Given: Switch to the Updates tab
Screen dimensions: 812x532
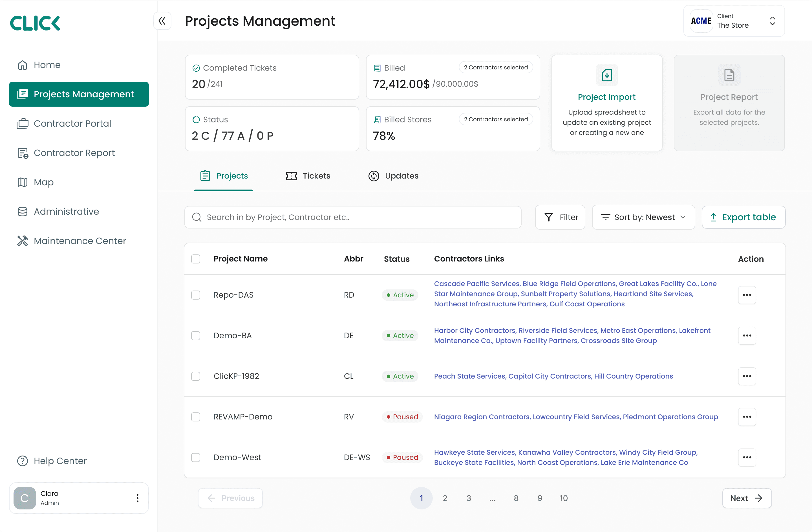Looking at the screenshot, I should (393, 176).
